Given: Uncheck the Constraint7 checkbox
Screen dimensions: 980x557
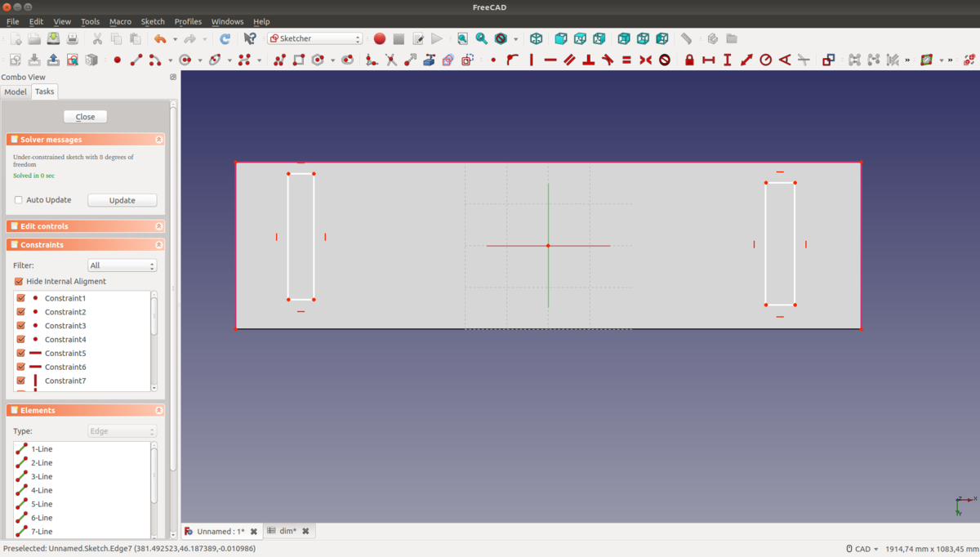Looking at the screenshot, I should coord(21,381).
